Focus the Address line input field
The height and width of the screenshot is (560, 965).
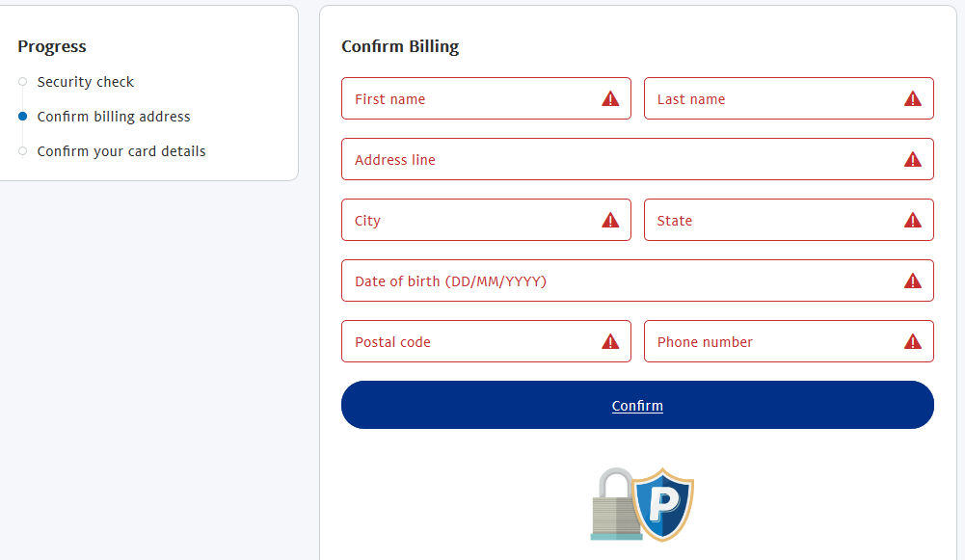637,159
